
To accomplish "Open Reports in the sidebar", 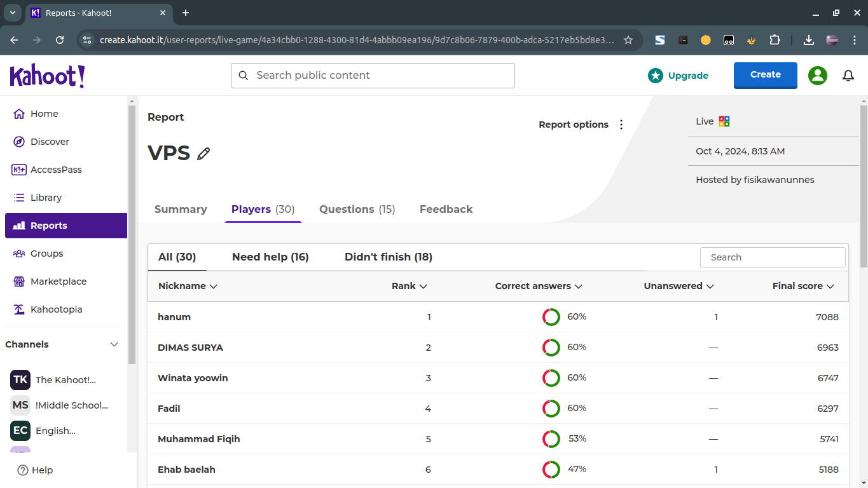I will pos(66,226).
